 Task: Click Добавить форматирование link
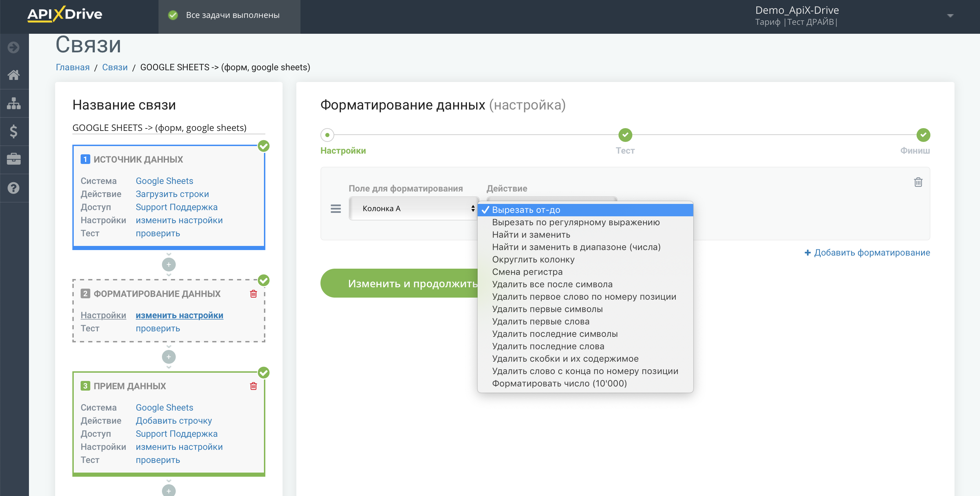pos(867,252)
